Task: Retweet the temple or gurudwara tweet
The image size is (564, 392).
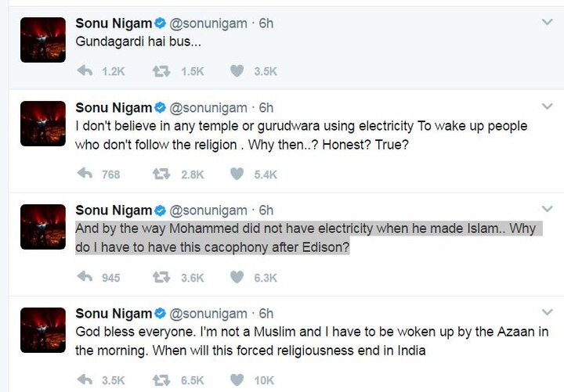Action: (162, 174)
